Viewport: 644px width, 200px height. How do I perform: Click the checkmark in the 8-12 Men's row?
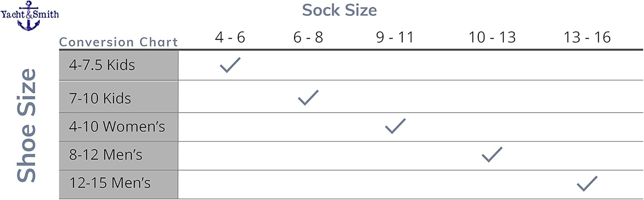pos(492,154)
